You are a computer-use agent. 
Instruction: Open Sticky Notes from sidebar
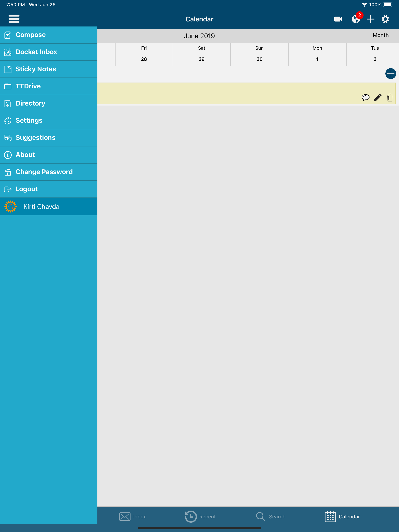49,69
